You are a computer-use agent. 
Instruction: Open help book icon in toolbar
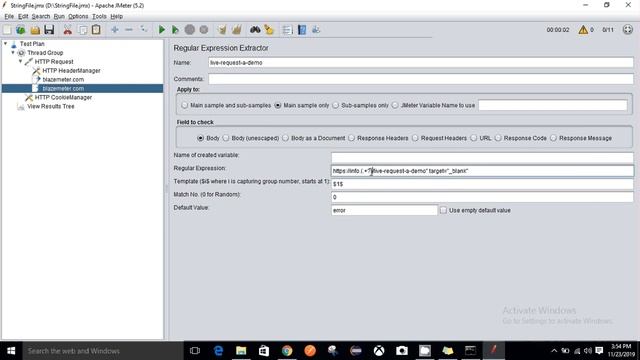tap(302, 30)
